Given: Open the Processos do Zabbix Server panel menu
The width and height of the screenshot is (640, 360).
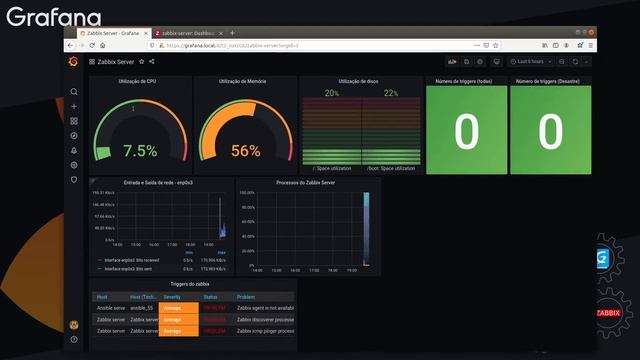Looking at the screenshot, I should (306, 182).
